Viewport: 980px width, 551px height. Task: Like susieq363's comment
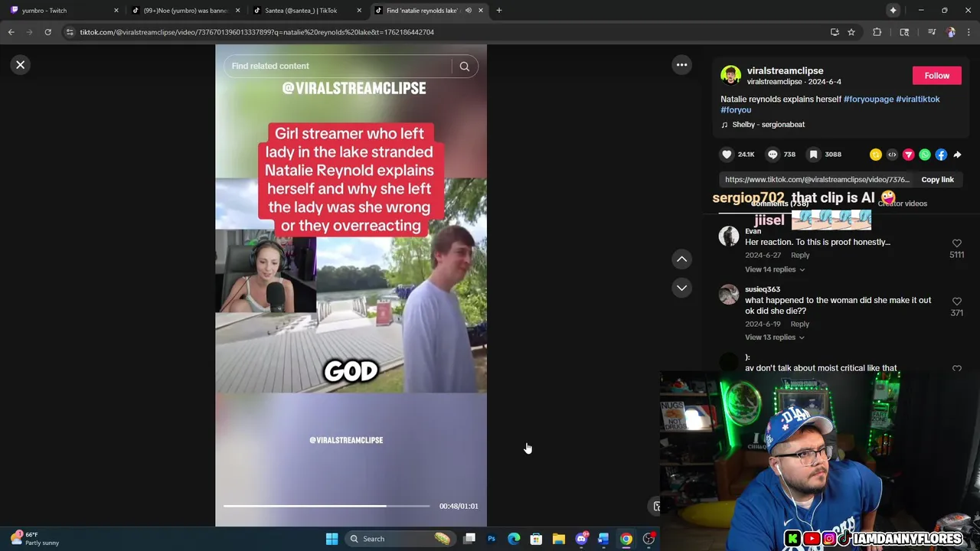pyautogui.click(x=956, y=302)
